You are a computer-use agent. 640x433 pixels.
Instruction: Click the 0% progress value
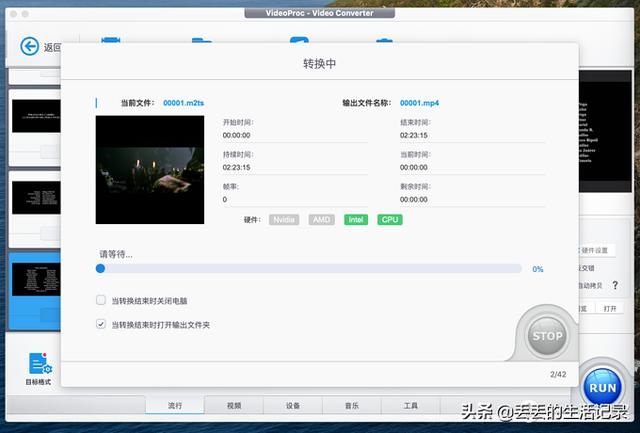[538, 269]
